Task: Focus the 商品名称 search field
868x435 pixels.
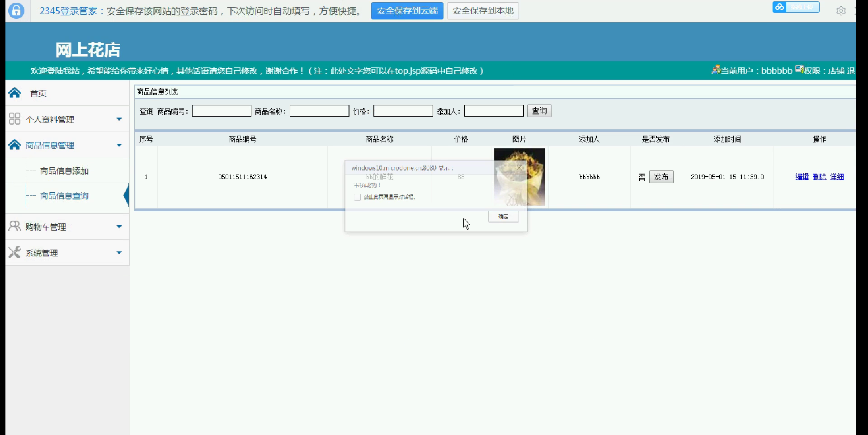Action: point(319,111)
